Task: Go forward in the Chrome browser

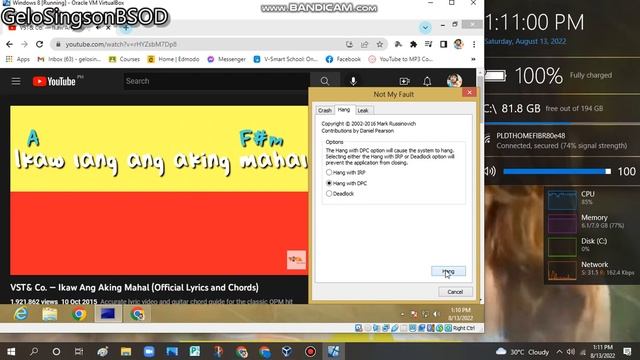Action: pyautogui.click(x=24, y=44)
